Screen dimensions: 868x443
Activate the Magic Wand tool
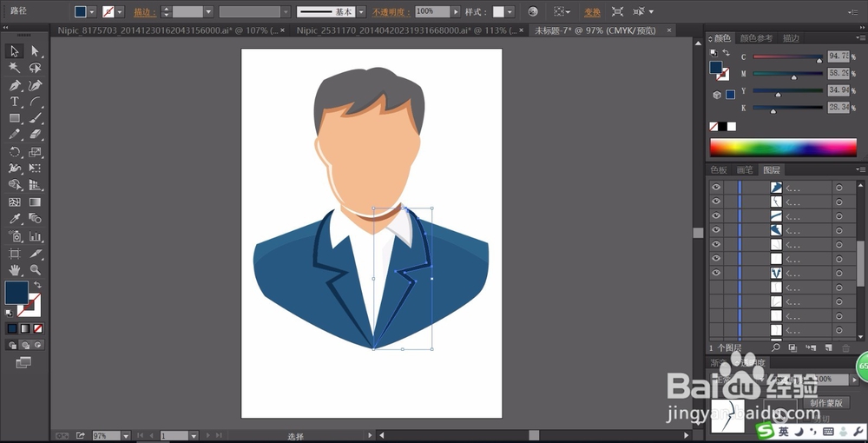[x=15, y=68]
